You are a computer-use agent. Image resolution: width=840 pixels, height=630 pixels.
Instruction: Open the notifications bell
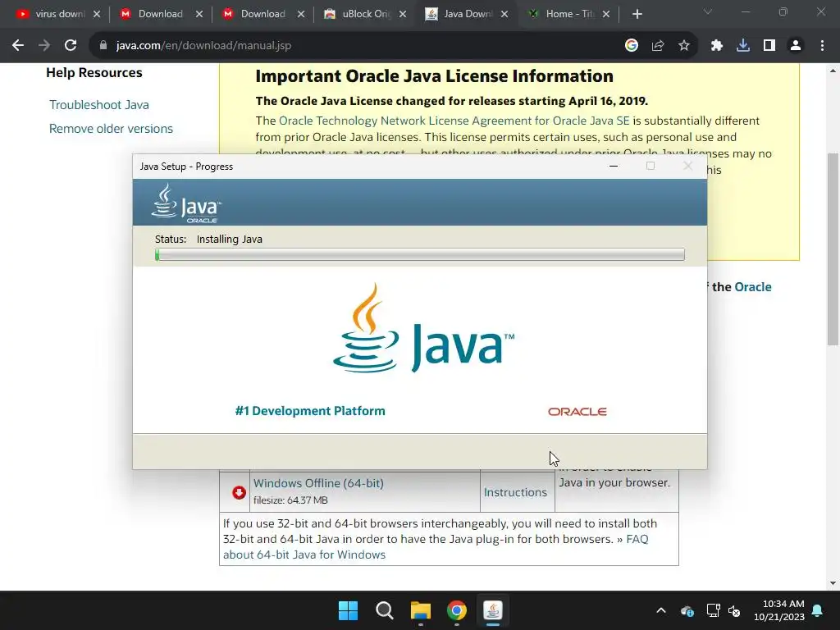[x=817, y=610]
